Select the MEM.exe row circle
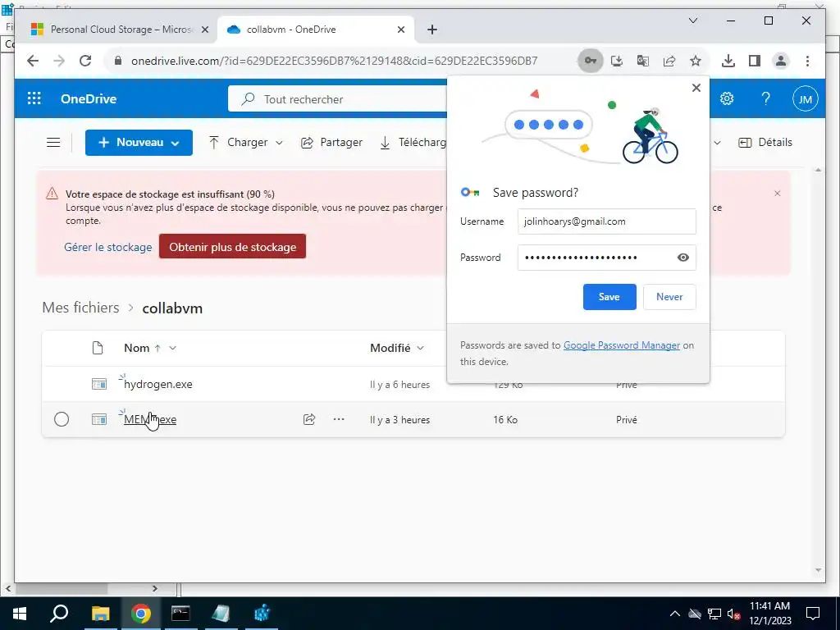 62,419
